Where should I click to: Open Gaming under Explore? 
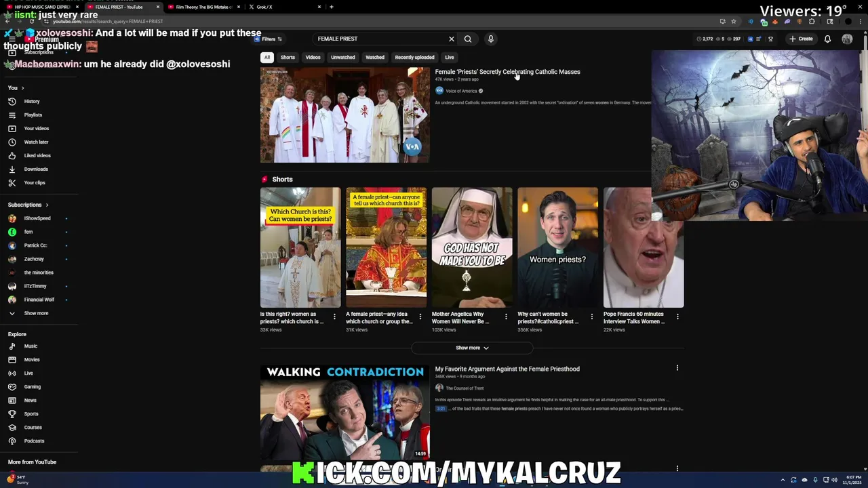32,387
